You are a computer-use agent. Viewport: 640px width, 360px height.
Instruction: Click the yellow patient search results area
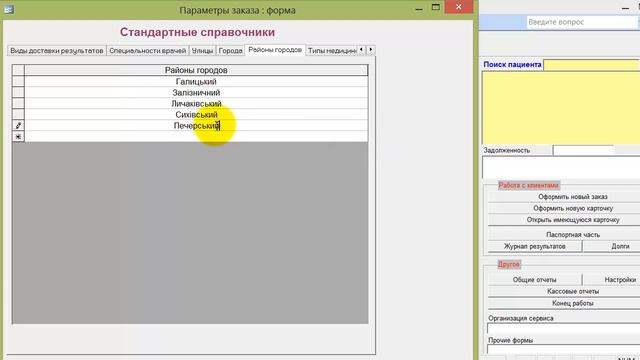[561, 108]
